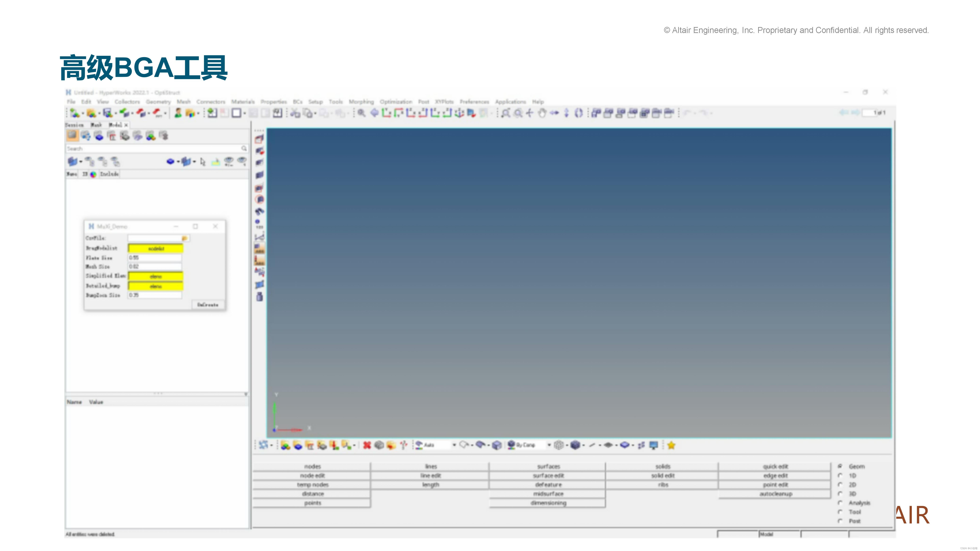The width and height of the screenshot is (980, 551).
Task: Expand dropdown arrow beside white rectangle layout icon
Action: (244, 113)
